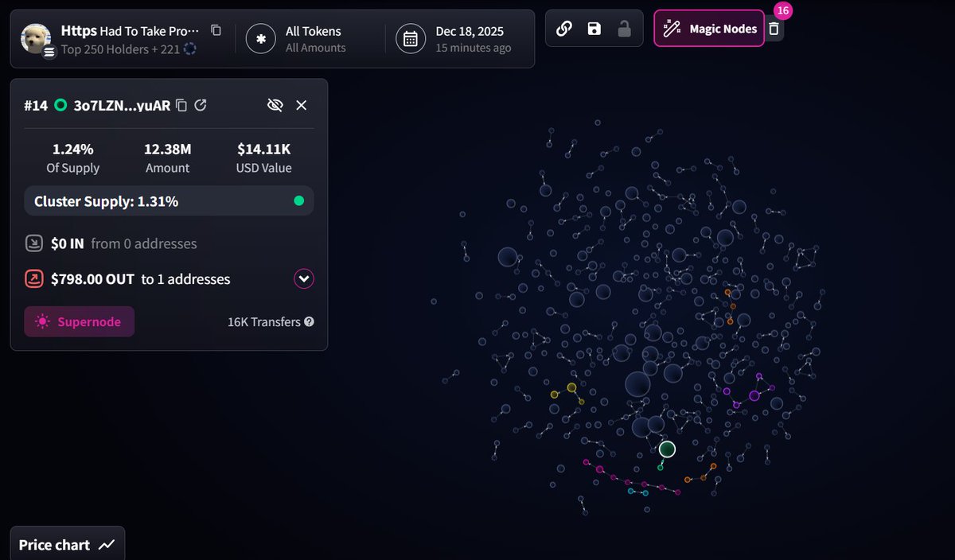The height and width of the screenshot is (560, 955).
Task: Click the token avatar dog image
Action: click(x=36, y=38)
